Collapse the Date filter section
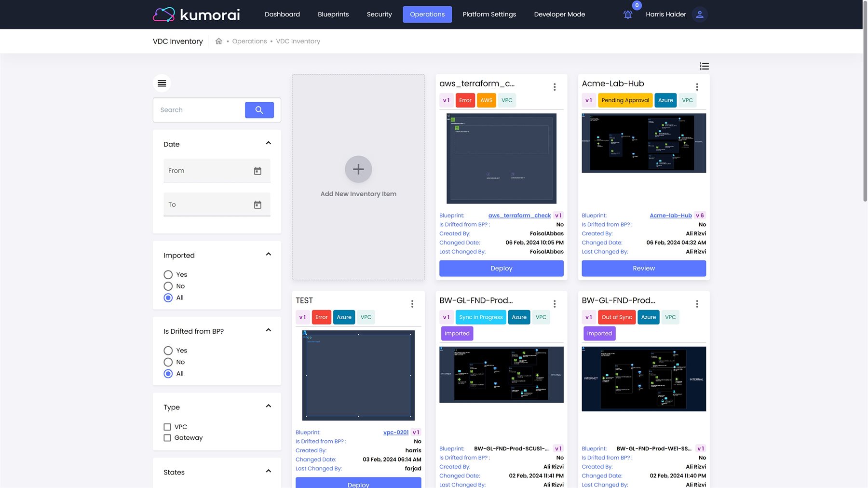This screenshot has width=868, height=488. click(269, 143)
